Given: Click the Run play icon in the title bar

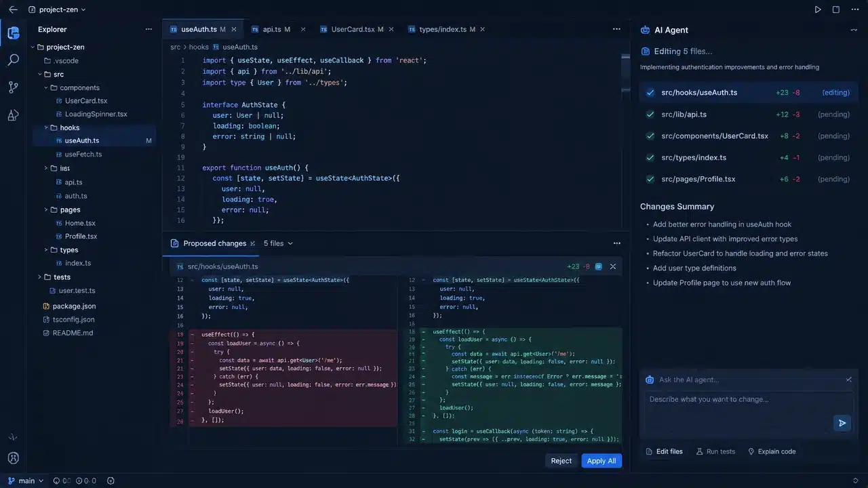Looking at the screenshot, I should point(818,9).
